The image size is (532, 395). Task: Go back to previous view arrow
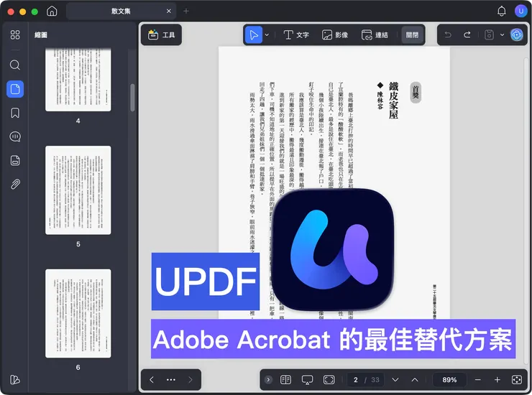point(152,380)
